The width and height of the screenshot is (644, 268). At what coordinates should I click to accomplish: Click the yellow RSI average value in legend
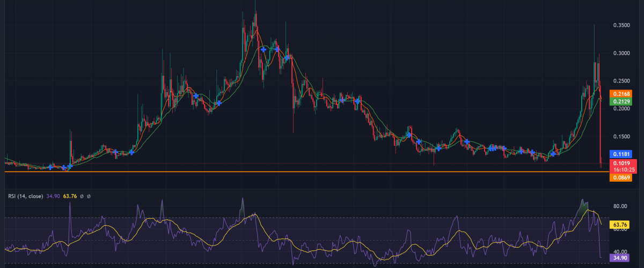[71, 196]
